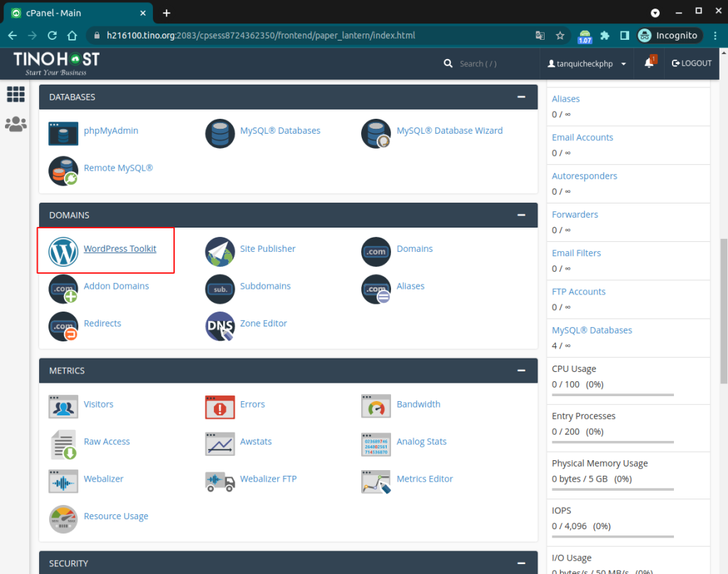Open the Addon Domains icon
Image resolution: width=728 pixels, height=574 pixels.
pyautogui.click(x=63, y=289)
